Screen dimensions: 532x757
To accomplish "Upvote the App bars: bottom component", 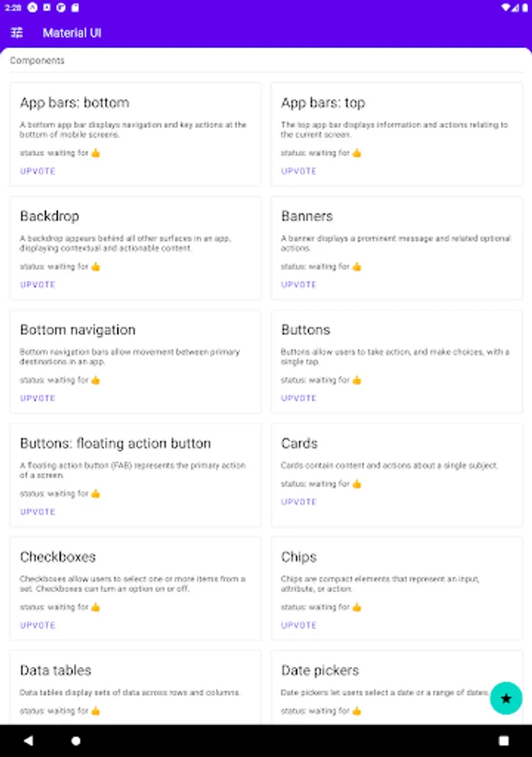I will coord(38,171).
